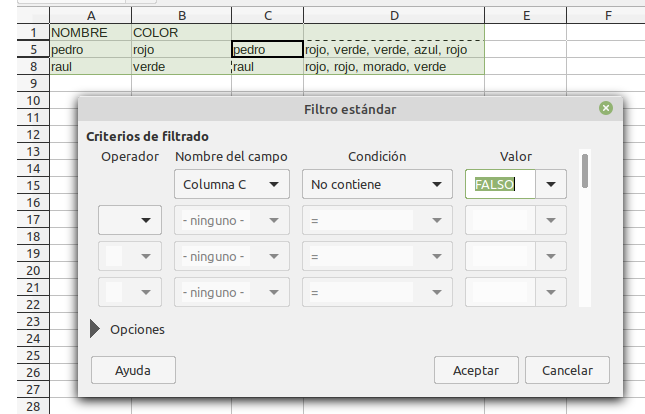Select column F header

[x=608, y=15]
